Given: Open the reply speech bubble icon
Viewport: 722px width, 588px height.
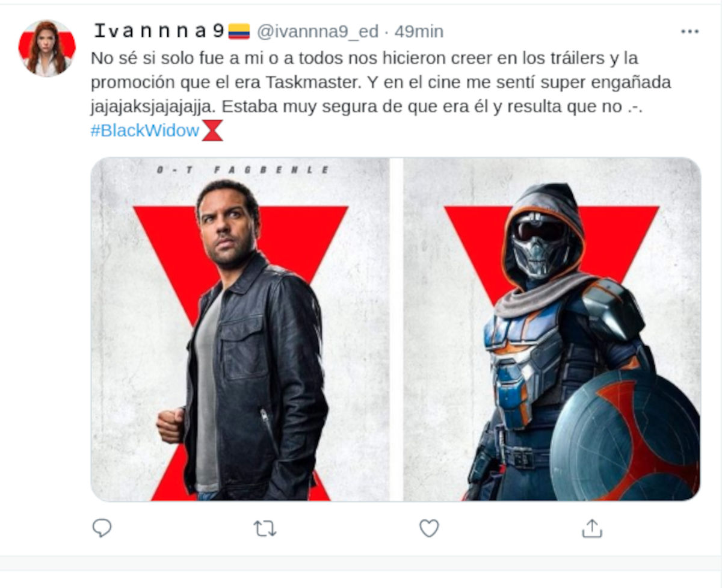Looking at the screenshot, I should [102, 528].
